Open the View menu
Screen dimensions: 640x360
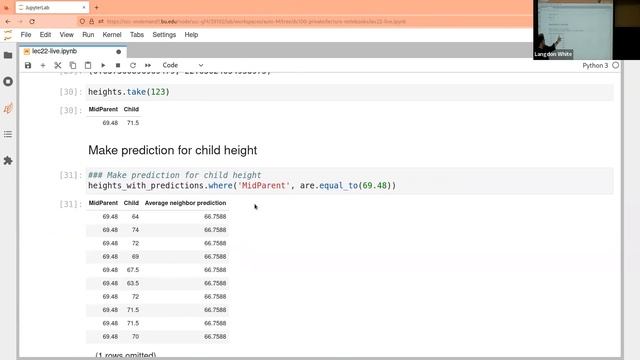[67, 35]
